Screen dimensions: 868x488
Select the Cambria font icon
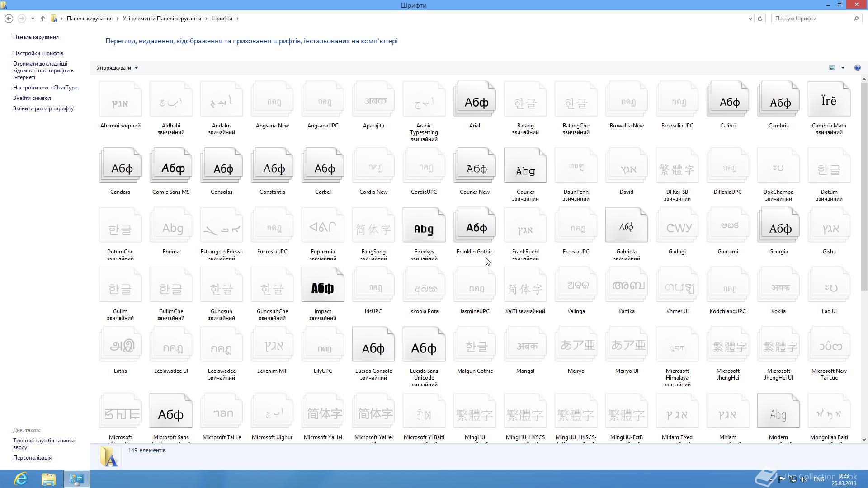[x=778, y=99]
